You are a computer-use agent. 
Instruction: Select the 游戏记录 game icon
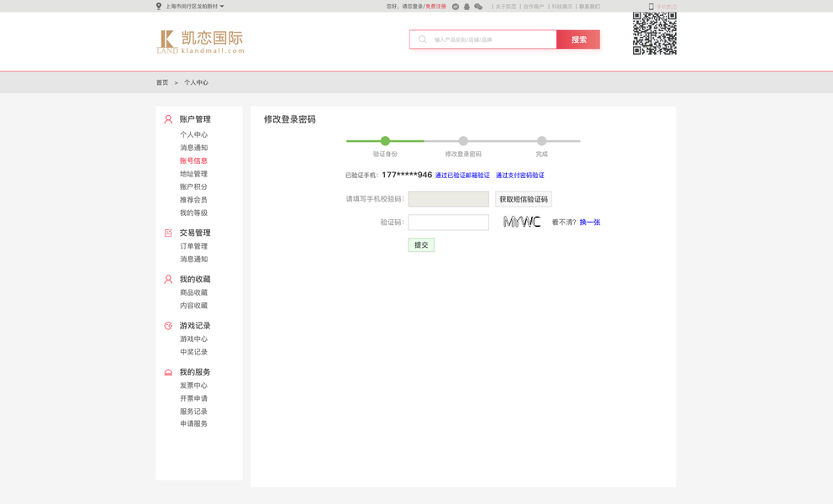(x=166, y=325)
